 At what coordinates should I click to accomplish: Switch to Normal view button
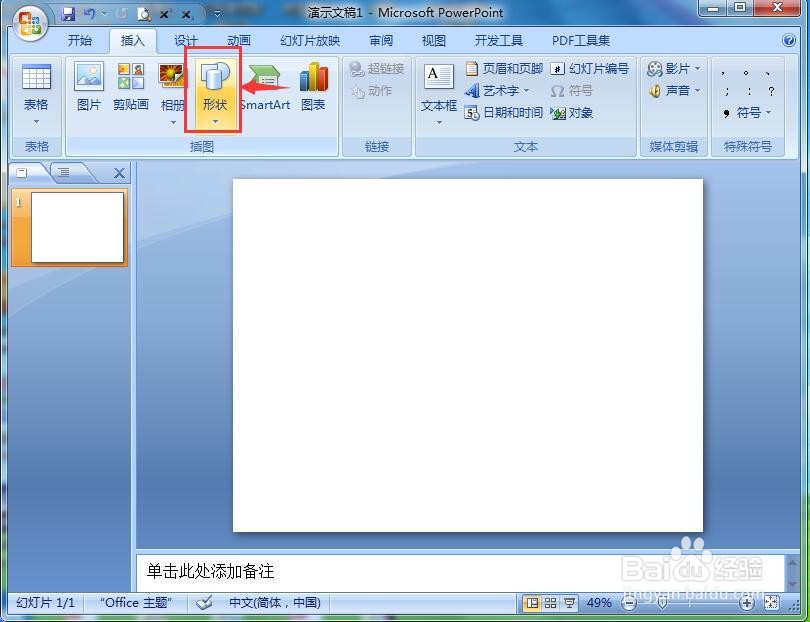tap(532, 602)
